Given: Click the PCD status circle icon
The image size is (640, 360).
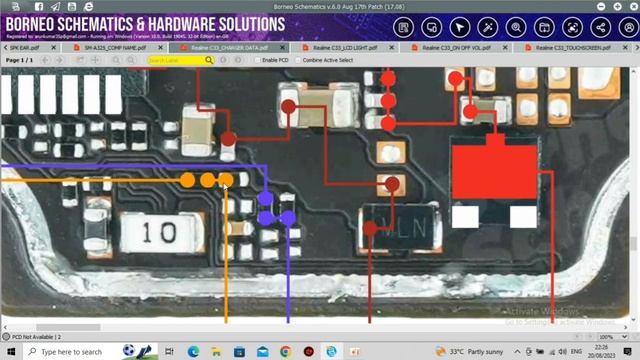Looking at the screenshot, I should pos(6,337).
